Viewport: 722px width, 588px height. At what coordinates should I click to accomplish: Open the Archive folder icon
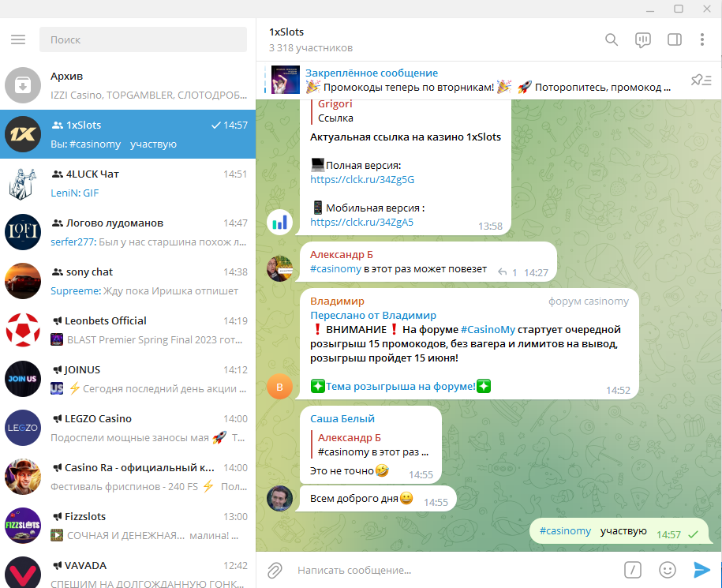pos(23,85)
